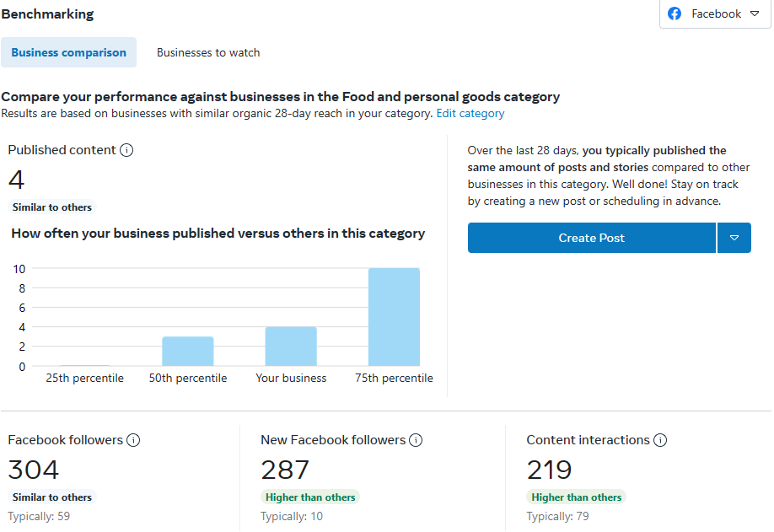Screen dimensions: 774x532
Task: Click Higher than others badge under Content interactions
Action: tap(577, 497)
